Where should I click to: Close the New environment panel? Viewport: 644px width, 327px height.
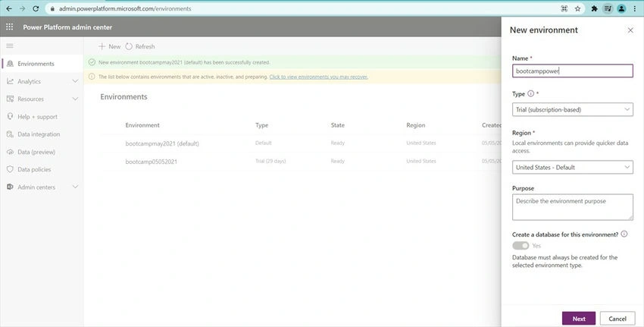coord(630,30)
